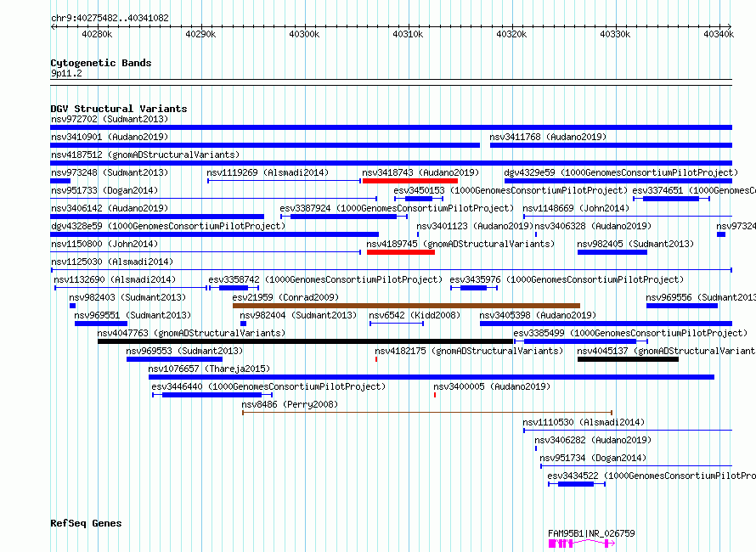Open esv3450153 variant entry
This screenshot has height=552, width=756.
(x=419, y=199)
